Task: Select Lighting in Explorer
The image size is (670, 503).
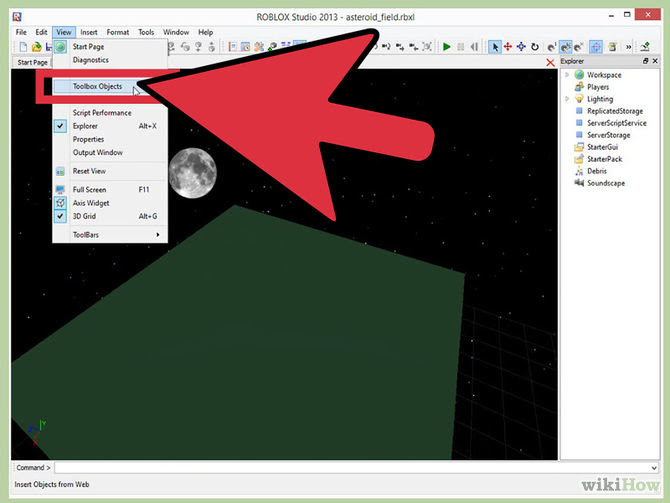Action: click(600, 99)
